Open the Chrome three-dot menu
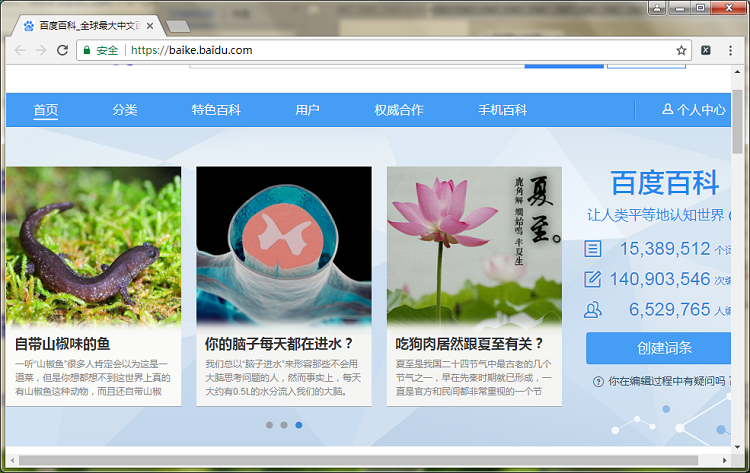Viewport: 750px width, 473px height. 730,50
